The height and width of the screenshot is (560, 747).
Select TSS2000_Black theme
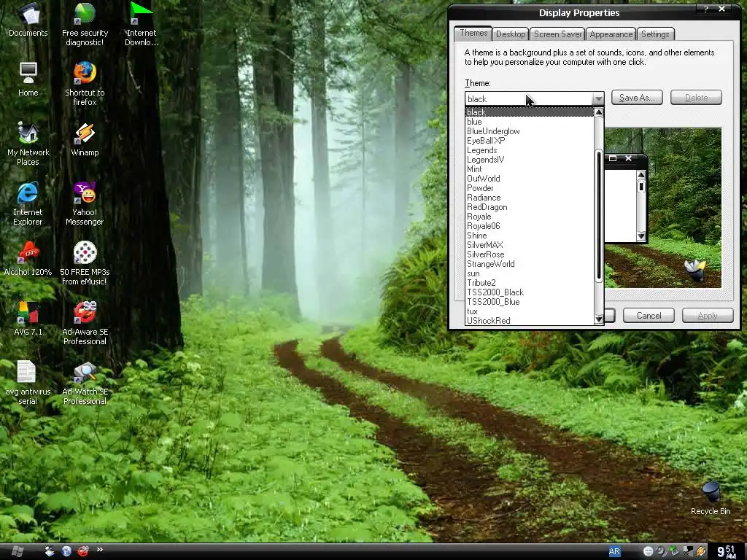coord(530,292)
